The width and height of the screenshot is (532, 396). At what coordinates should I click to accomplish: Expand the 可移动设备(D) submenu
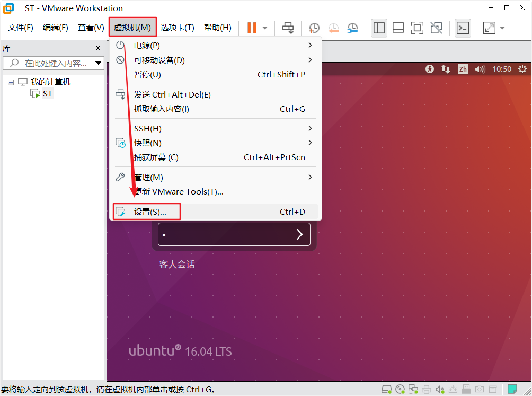(x=216, y=60)
